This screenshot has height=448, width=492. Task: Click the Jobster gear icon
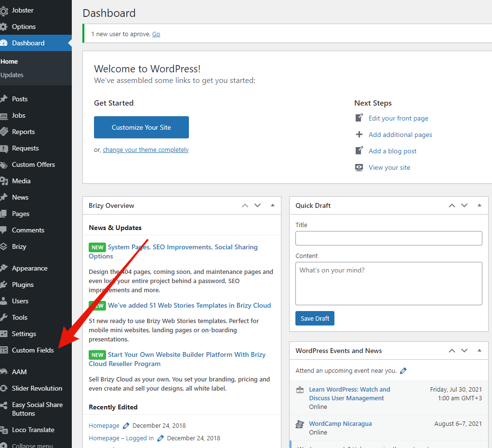pyautogui.click(x=3, y=11)
